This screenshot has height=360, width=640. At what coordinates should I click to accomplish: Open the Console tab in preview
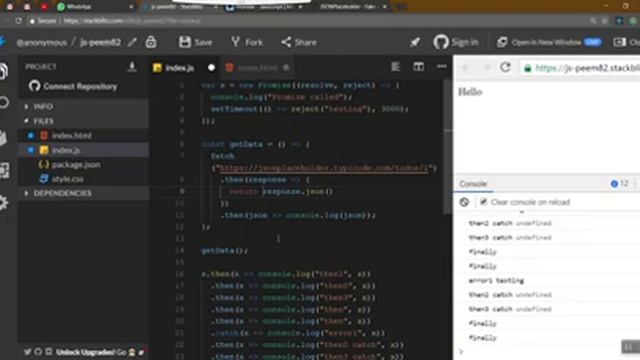(473, 184)
